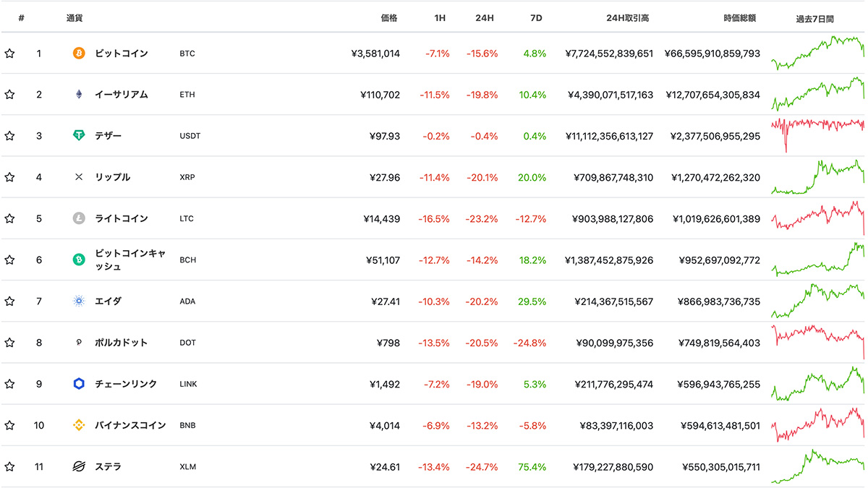Click the XRP logo icon
This screenshot has height=488, width=868.
pyautogui.click(x=79, y=177)
